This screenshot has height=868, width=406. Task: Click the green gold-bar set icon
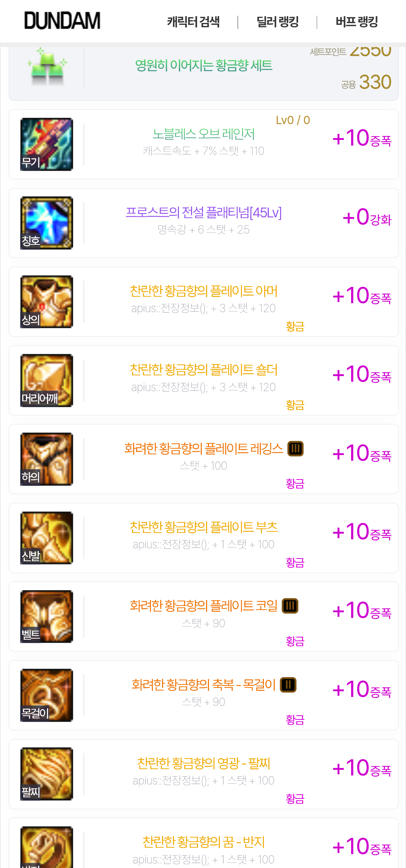click(47, 66)
